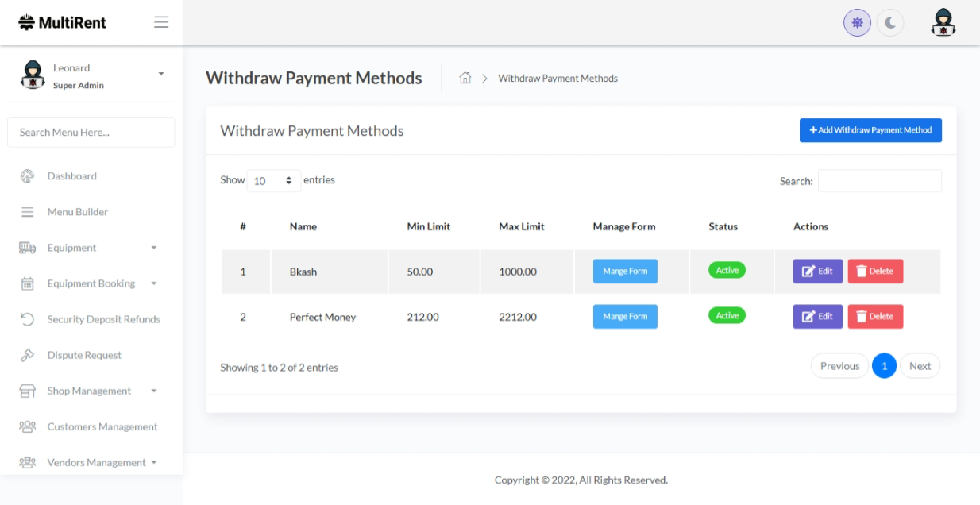This screenshot has width=980, height=505.
Task: Click the Dispute Request gavel icon
Action: 27,355
